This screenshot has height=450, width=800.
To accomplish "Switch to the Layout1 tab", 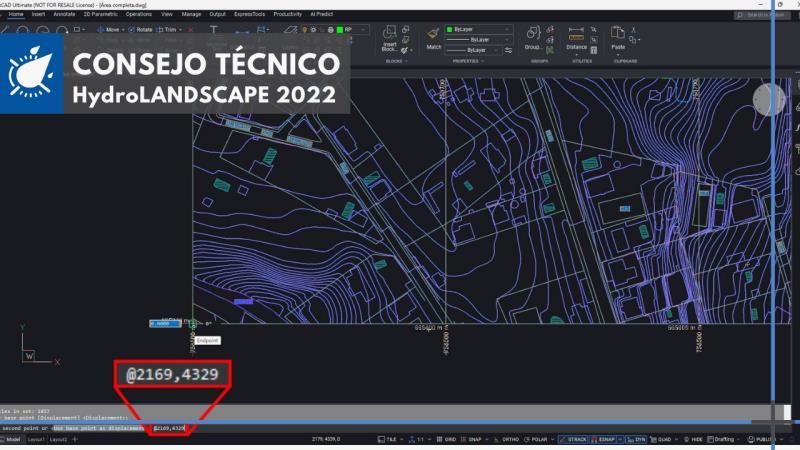I will click(x=36, y=439).
